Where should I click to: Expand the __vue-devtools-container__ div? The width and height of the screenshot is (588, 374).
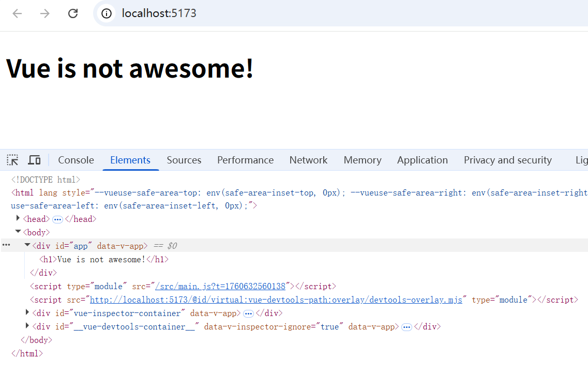pos(27,325)
